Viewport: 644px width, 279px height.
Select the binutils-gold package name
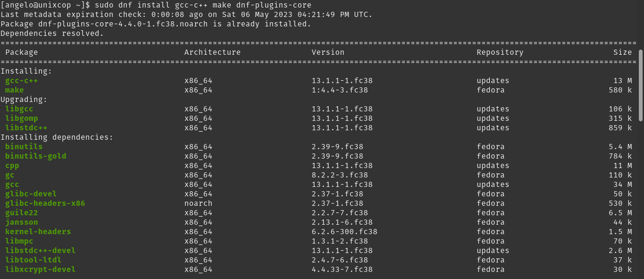click(36, 156)
